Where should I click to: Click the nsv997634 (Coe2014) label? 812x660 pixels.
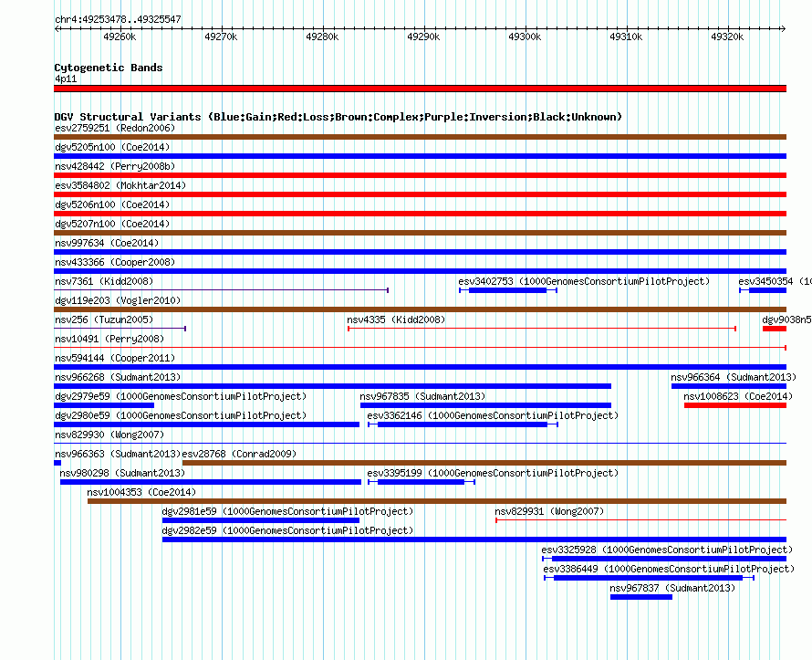(x=107, y=243)
